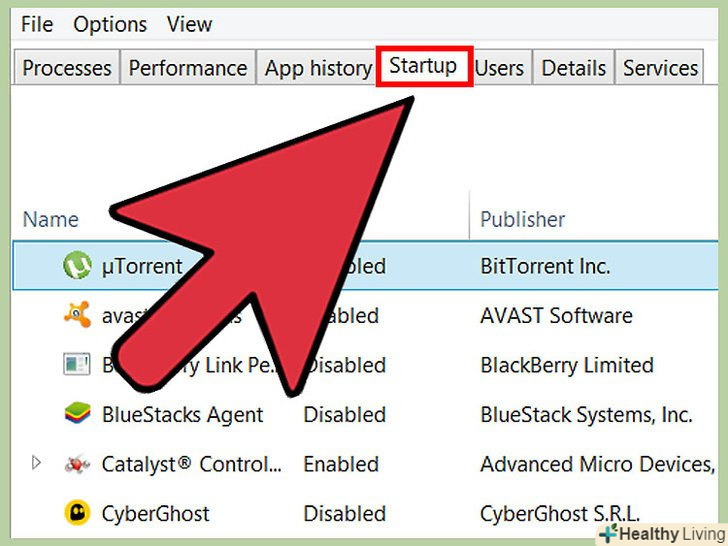The image size is (728, 546).
Task: Click the CyberGhost yellow ghost icon
Action: 77,513
